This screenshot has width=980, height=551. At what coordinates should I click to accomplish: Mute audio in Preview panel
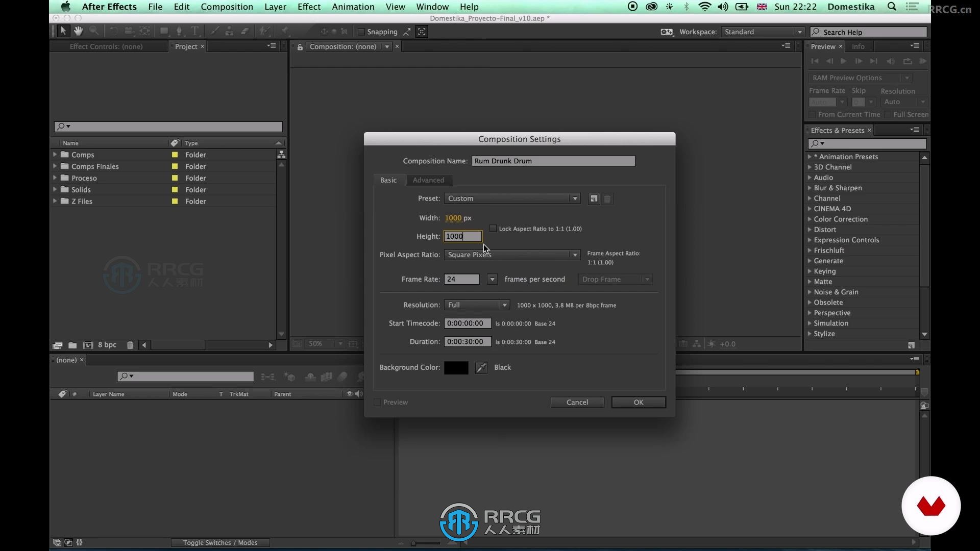[x=891, y=61]
